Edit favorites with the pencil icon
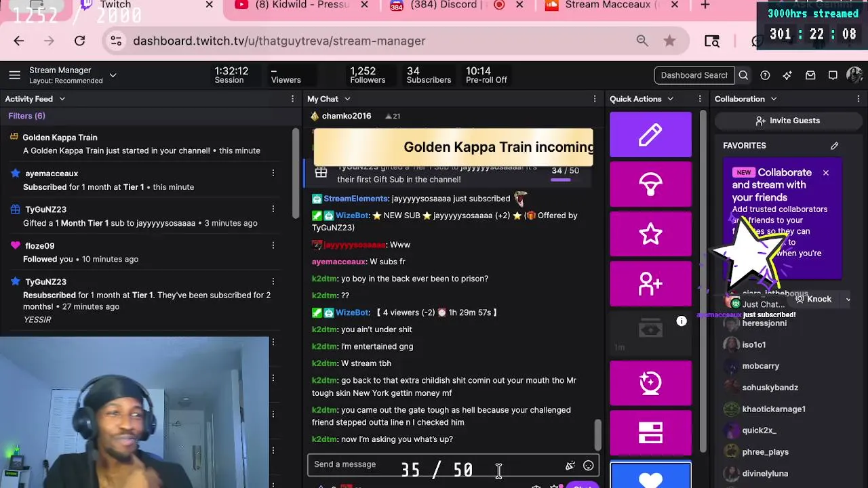This screenshot has height=488, width=868. point(835,146)
